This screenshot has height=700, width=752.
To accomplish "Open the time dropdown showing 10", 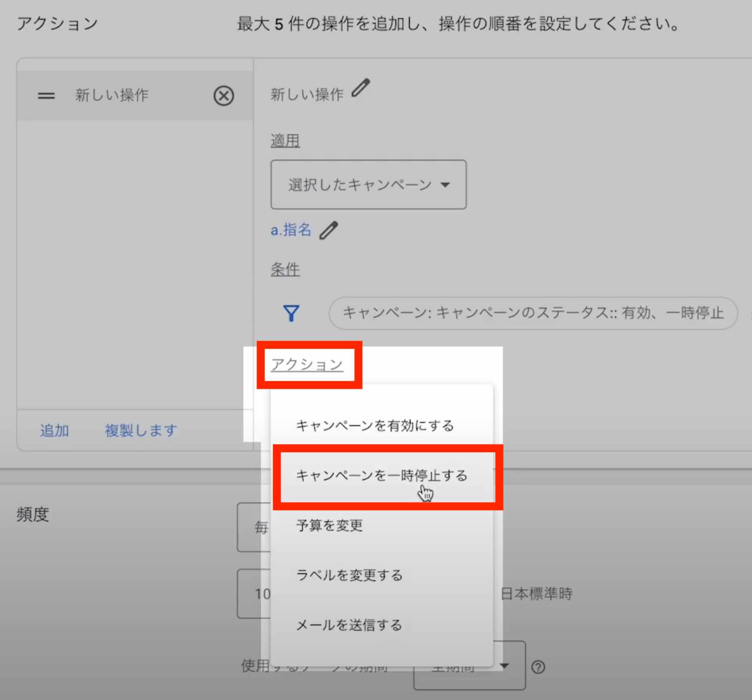I will point(254,594).
